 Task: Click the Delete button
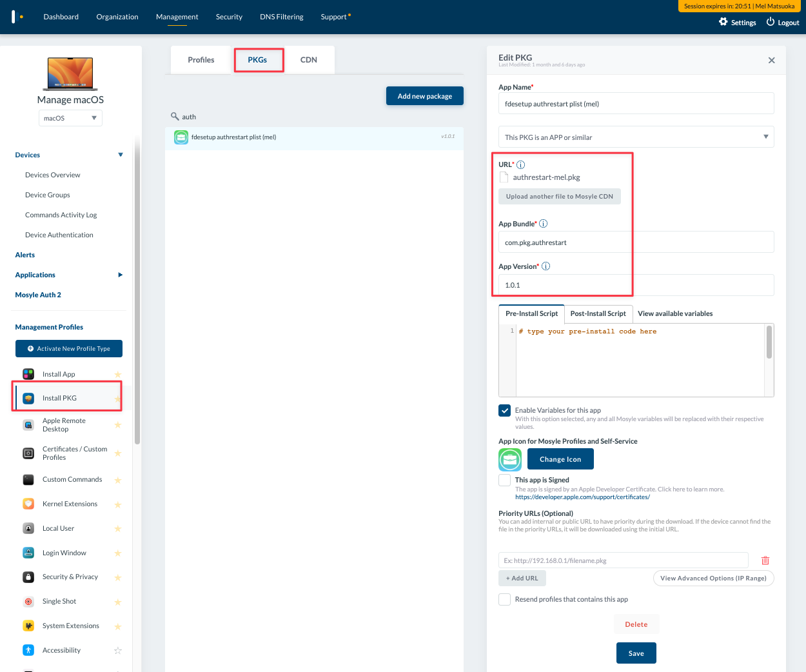click(x=636, y=624)
